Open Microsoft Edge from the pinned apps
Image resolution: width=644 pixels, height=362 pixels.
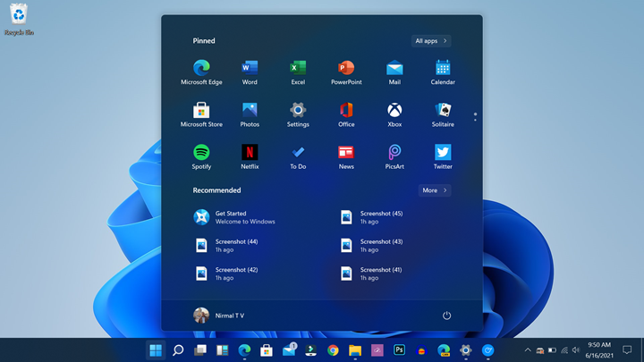click(201, 72)
